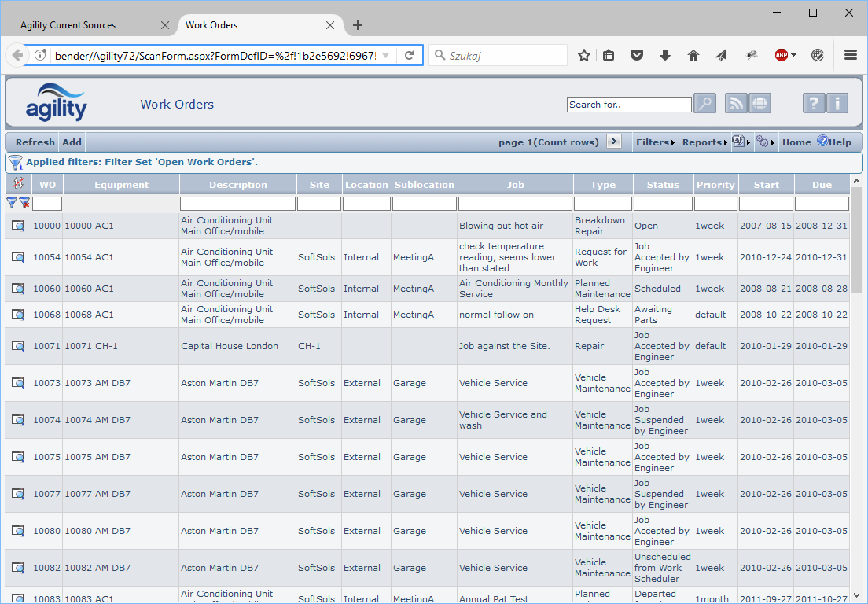Click Add to create work order
Screen dimensions: 868x604
[72, 142]
